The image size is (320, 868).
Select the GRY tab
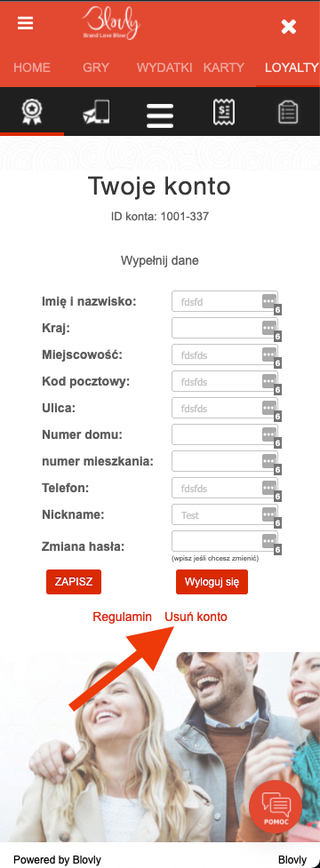96,68
